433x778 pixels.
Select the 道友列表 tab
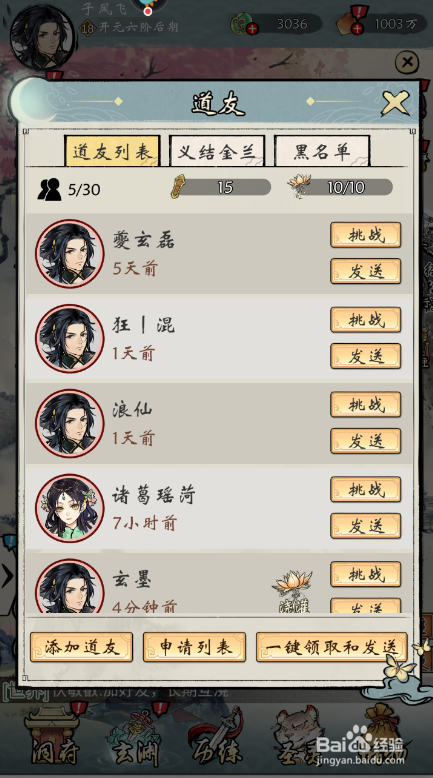coord(112,151)
